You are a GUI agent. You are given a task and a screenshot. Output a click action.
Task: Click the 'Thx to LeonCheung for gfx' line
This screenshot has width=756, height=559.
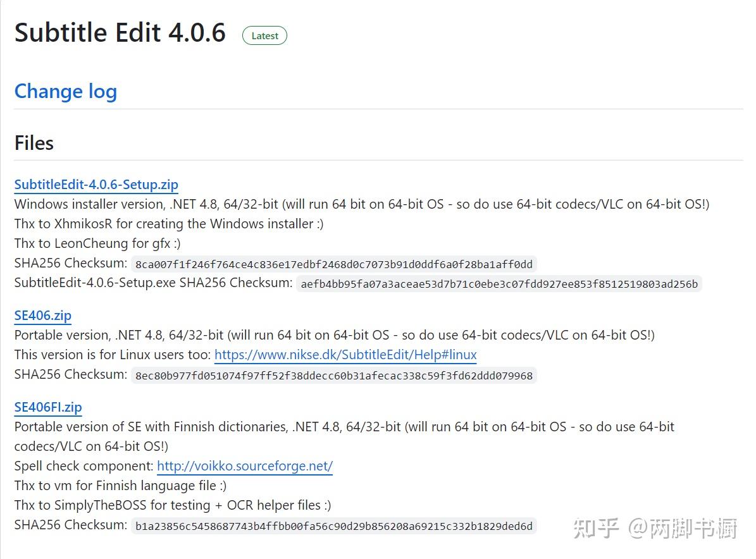[97, 243]
